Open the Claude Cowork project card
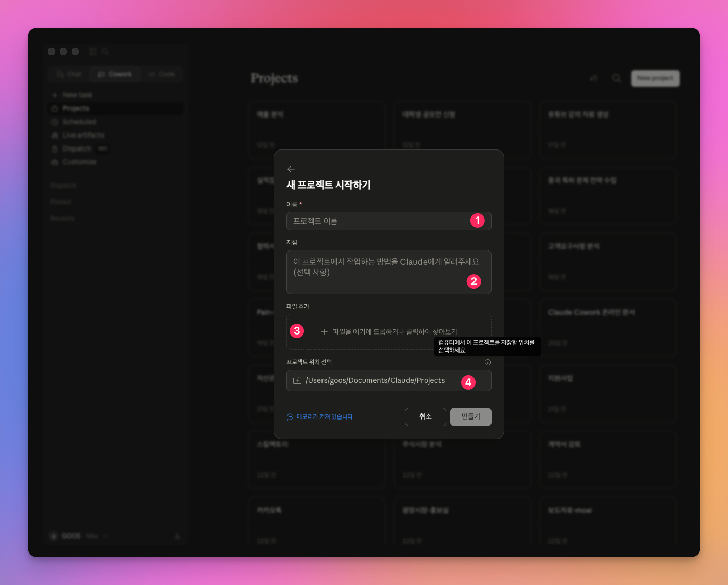728x585 pixels. click(607, 327)
